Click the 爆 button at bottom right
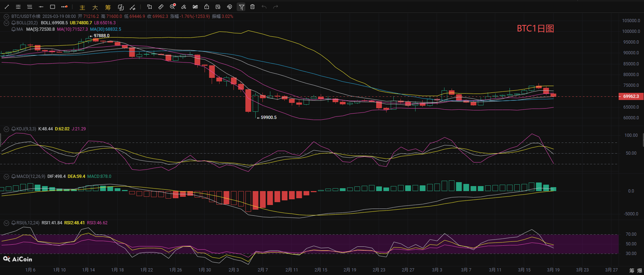Image resolution: width=644 pixels, height=275 pixels. pos(640,270)
